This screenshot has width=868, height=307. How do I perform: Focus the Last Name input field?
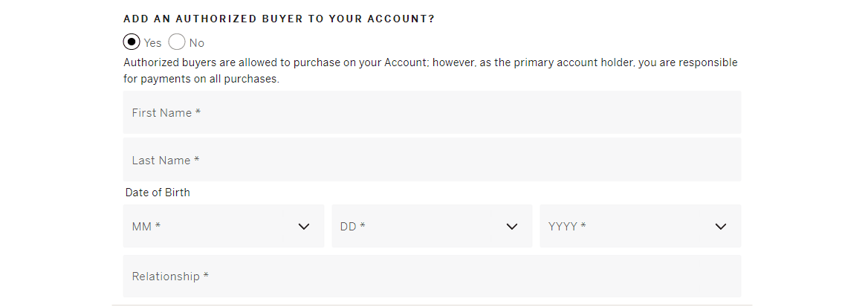pos(432,160)
